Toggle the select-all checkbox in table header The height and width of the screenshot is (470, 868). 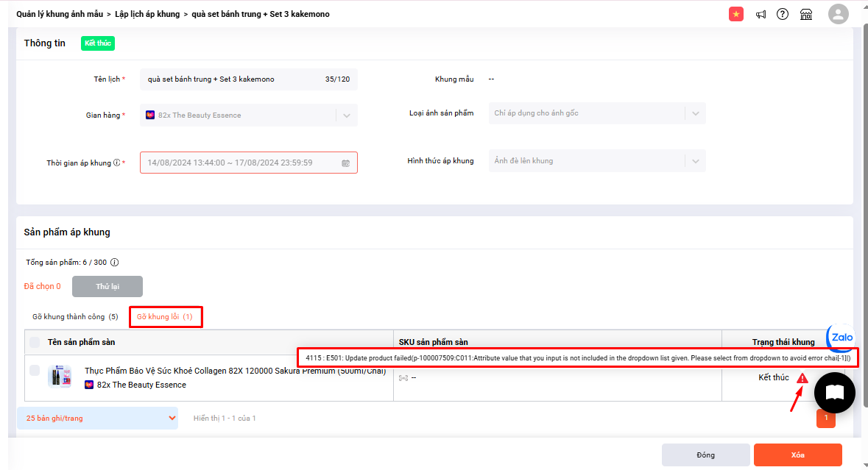point(35,342)
